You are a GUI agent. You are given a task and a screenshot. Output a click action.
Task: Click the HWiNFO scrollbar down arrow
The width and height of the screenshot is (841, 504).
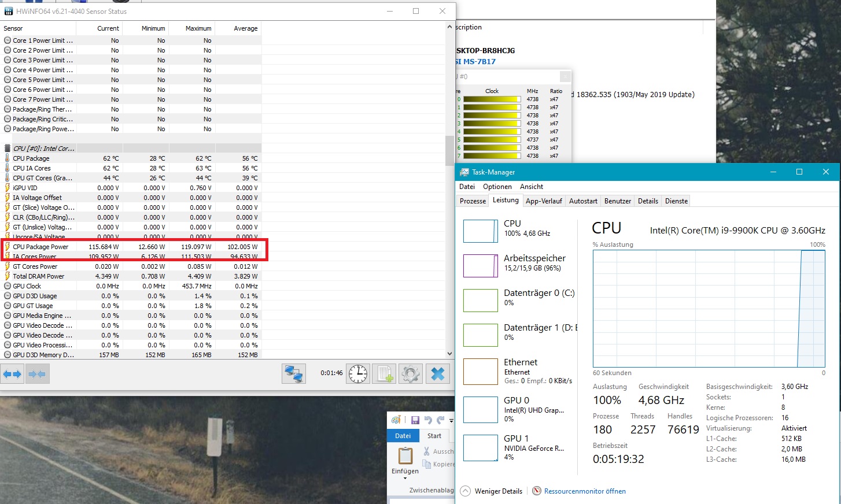449,354
